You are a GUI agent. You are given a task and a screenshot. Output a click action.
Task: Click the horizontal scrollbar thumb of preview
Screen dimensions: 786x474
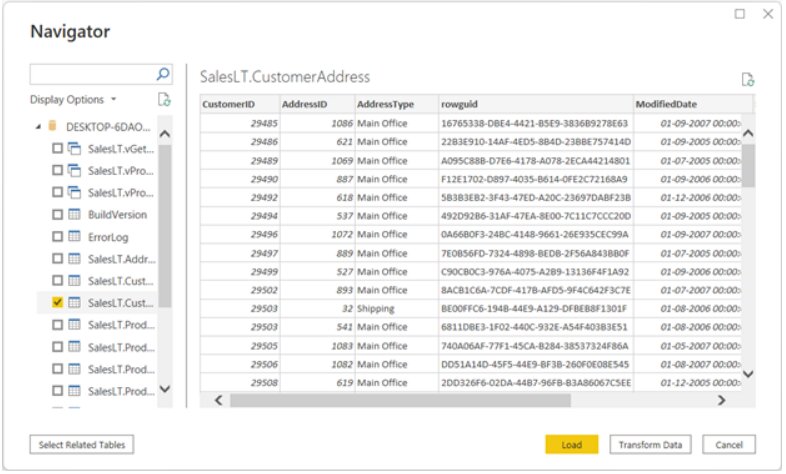pyautogui.click(x=400, y=400)
